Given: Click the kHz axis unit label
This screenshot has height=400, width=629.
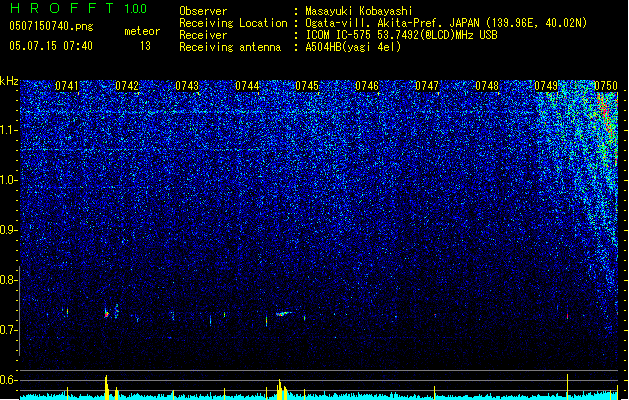Looking at the screenshot, I should click(x=9, y=81).
